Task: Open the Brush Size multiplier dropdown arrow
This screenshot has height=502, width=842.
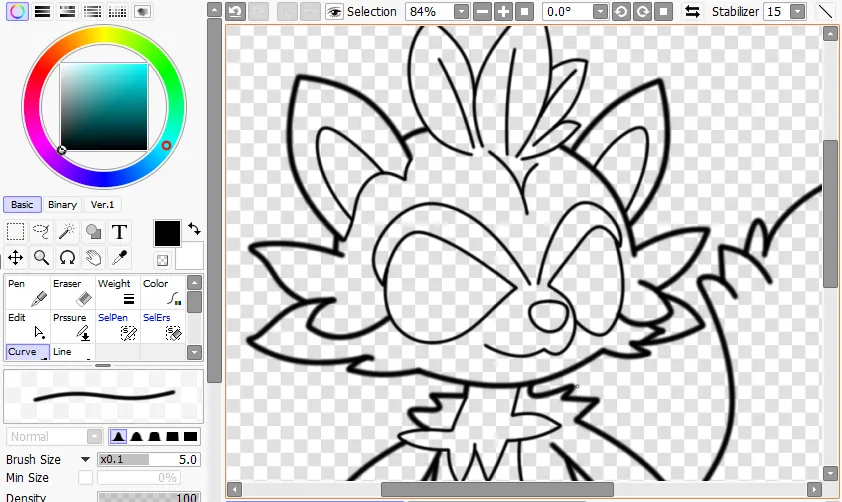Action: 85,460
